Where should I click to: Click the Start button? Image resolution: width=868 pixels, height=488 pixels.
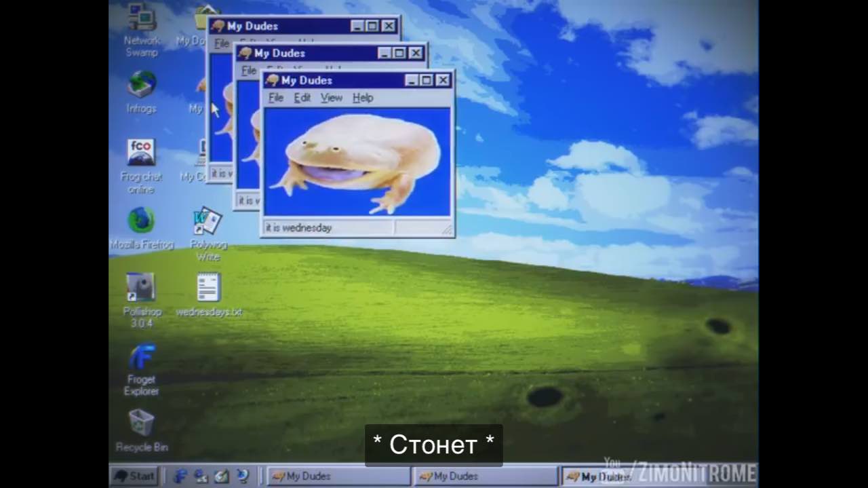click(134, 476)
